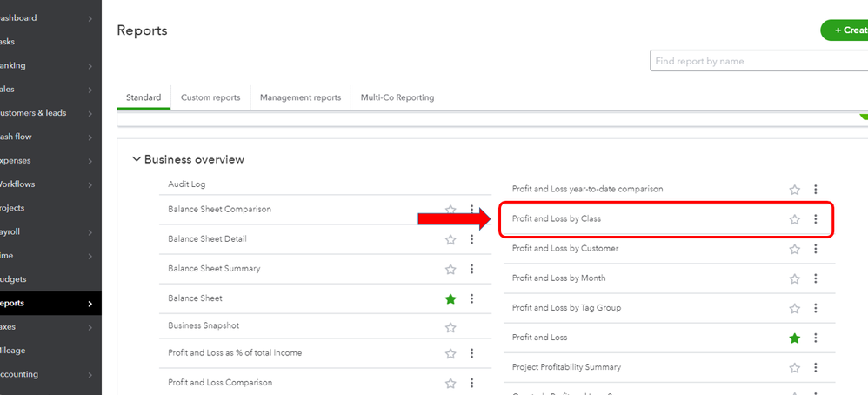
Task: Expand the Expenses sidebar submenu arrow
Action: (90, 161)
